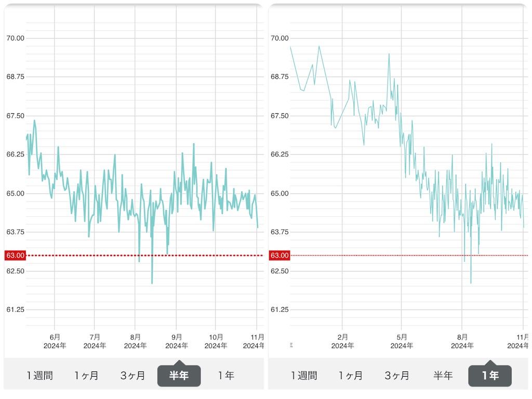Click the 8月 2024年 label in left chart
The image size is (532, 399).
[x=135, y=341]
